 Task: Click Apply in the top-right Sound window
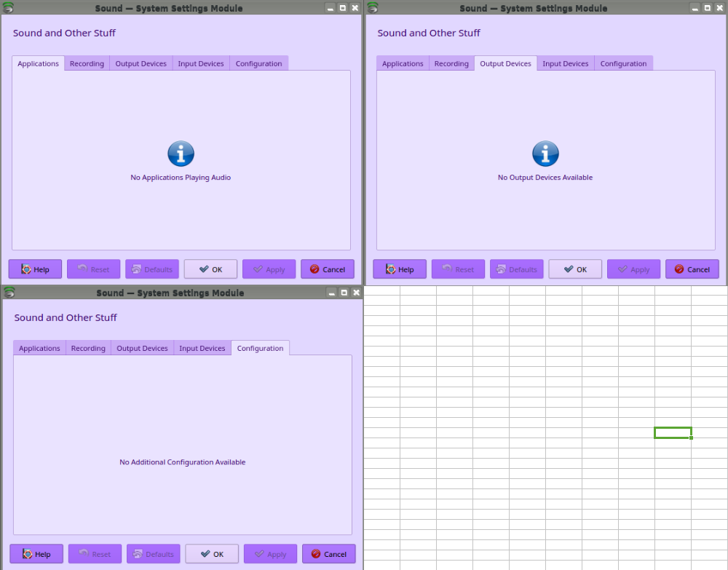(x=633, y=269)
